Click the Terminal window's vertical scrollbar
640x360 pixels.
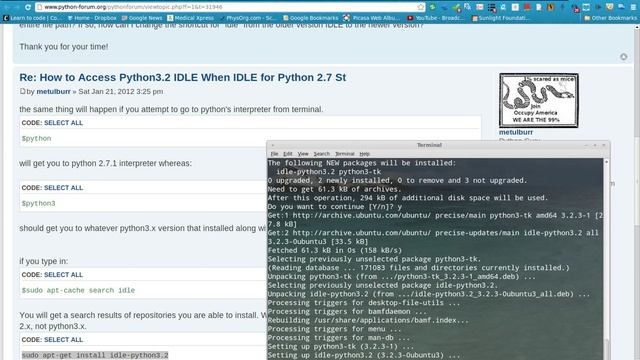[x=607, y=259]
